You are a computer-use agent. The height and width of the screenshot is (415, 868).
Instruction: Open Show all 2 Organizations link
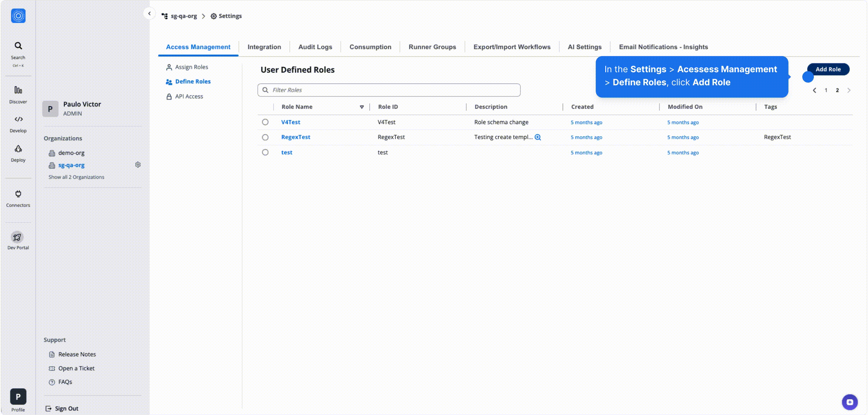(76, 177)
